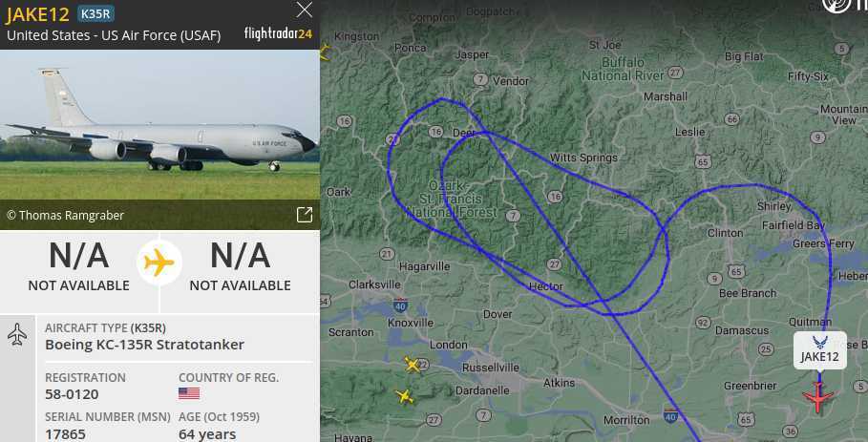Image resolution: width=868 pixels, height=442 pixels.
Task: Open aircraft photo in external link icon
Action: [305, 215]
